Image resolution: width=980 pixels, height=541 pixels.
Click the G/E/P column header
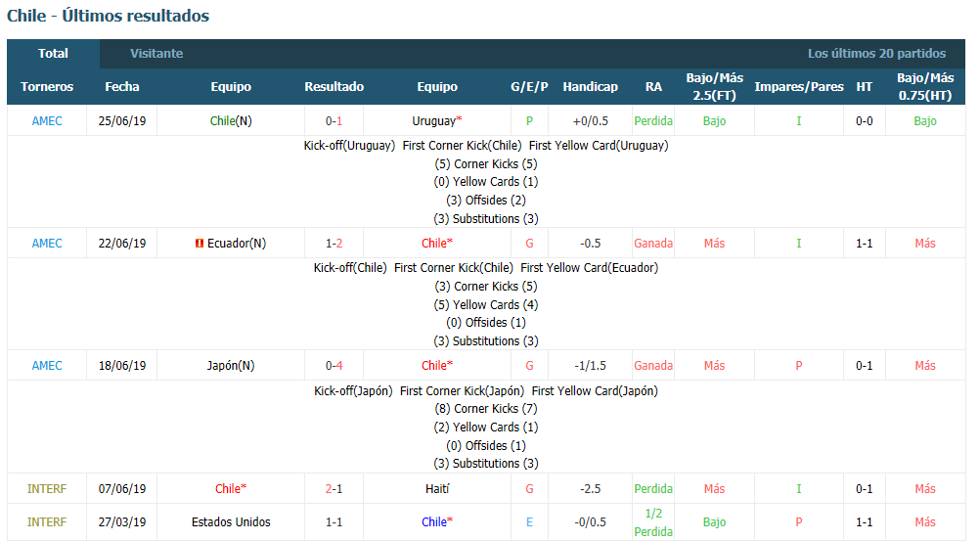pos(529,87)
